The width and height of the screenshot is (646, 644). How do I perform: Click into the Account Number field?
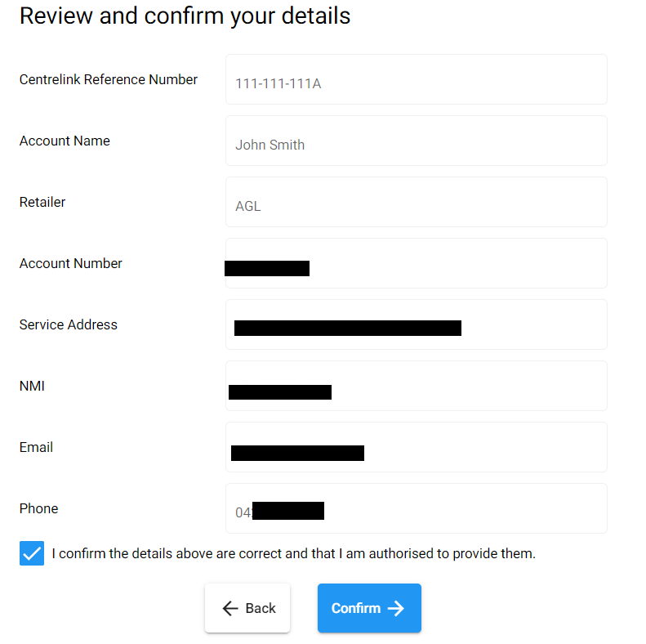(x=417, y=263)
